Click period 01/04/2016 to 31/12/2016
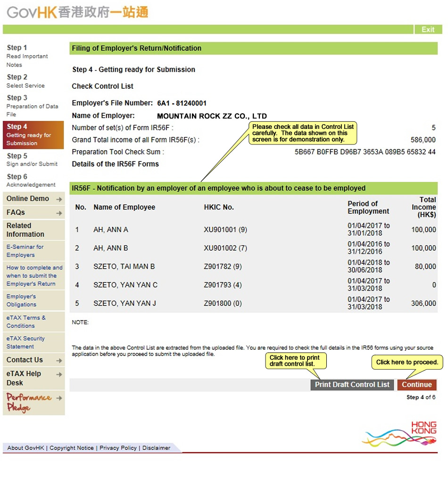 coord(368,248)
